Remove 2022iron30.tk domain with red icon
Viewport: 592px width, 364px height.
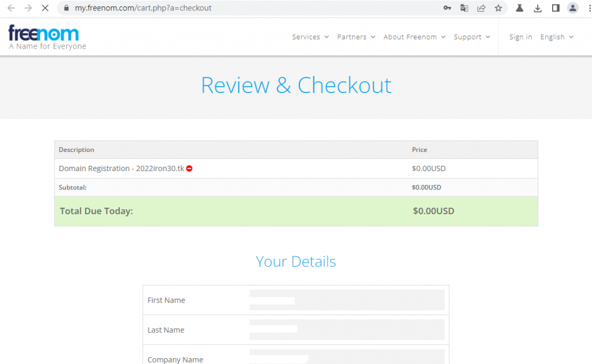tap(189, 169)
